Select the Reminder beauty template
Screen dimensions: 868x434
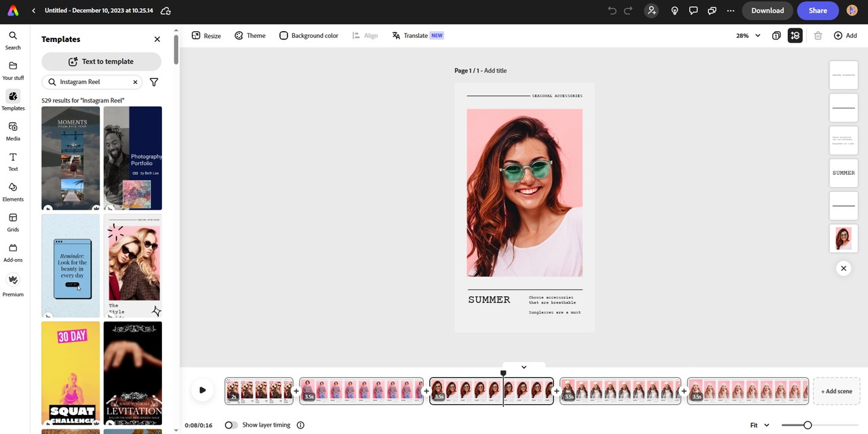coord(71,266)
